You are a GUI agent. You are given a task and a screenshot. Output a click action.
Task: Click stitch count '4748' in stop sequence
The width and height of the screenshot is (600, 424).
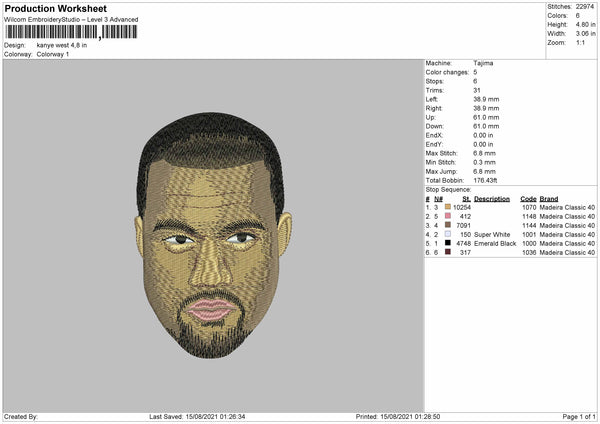click(x=463, y=243)
